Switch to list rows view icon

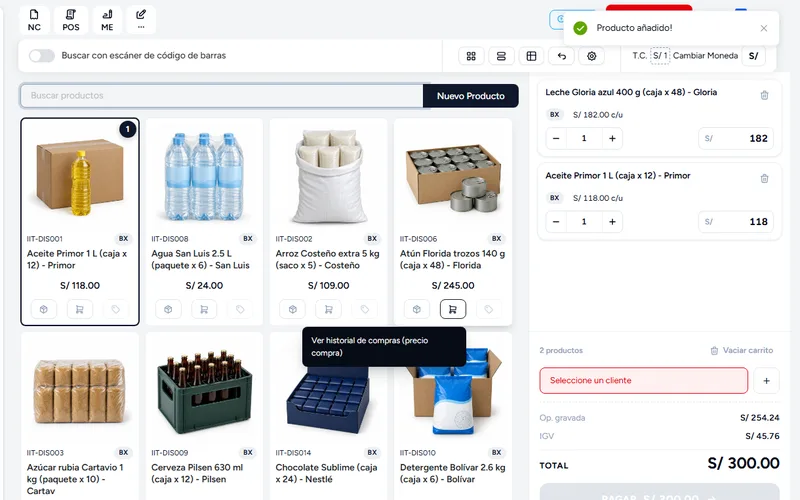[x=501, y=56]
